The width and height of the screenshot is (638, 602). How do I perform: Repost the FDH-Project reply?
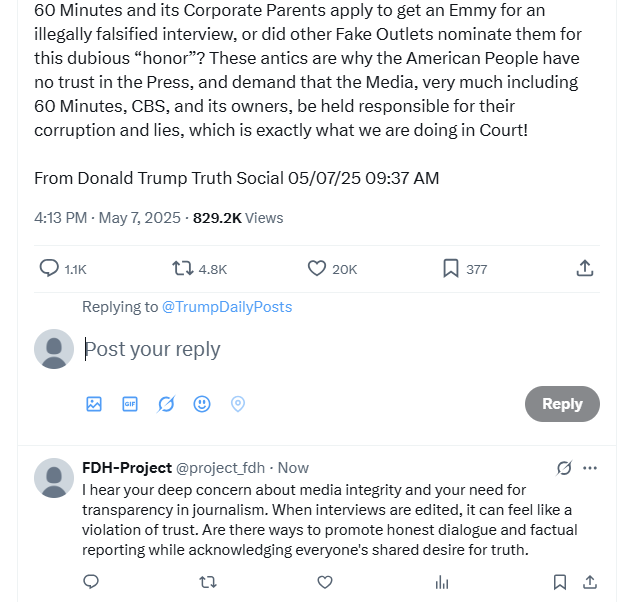pyautogui.click(x=208, y=582)
